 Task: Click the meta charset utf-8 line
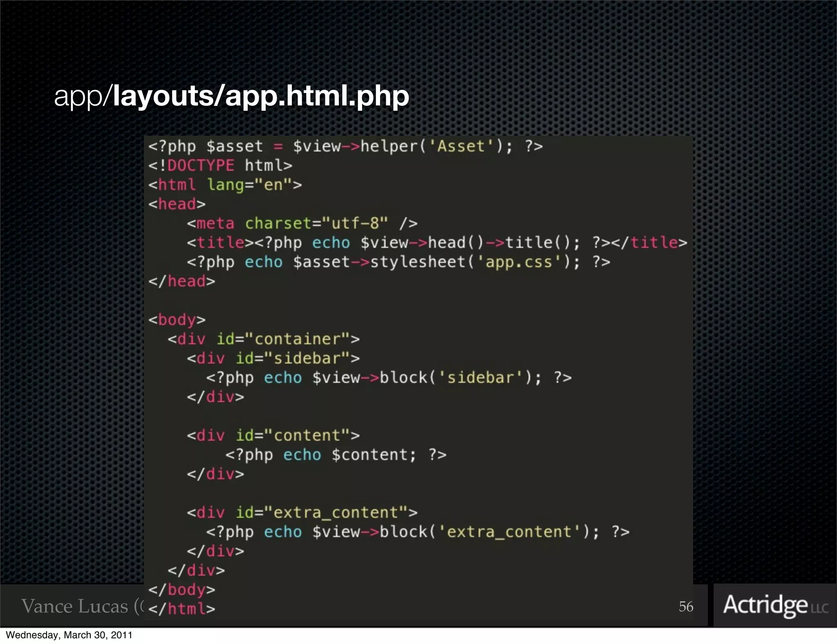pyautogui.click(x=302, y=224)
